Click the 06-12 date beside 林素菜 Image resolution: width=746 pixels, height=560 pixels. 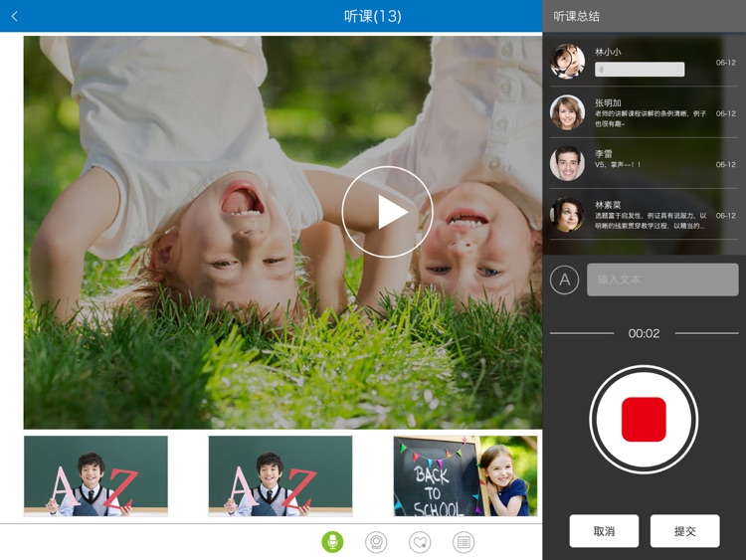725,216
